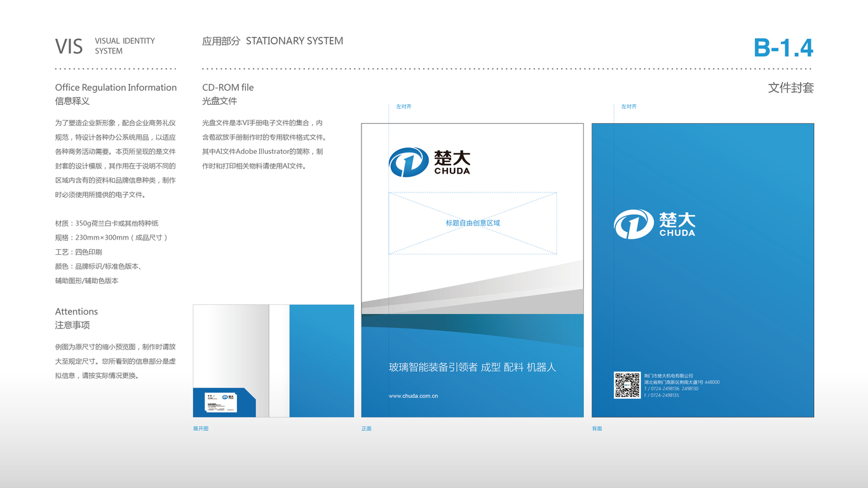This screenshot has width=868, height=488.
Task: Click the T / 0724-2498136 phone line
Action: click(x=671, y=389)
